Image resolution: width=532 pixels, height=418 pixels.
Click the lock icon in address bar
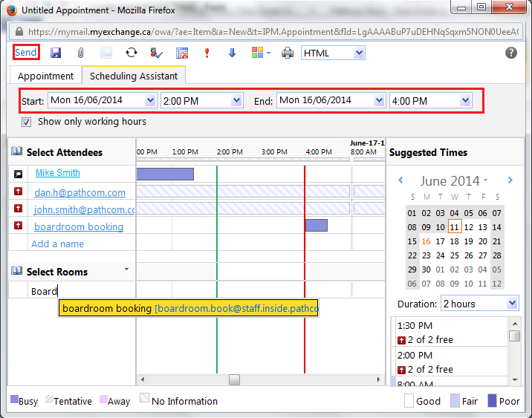[19, 31]
